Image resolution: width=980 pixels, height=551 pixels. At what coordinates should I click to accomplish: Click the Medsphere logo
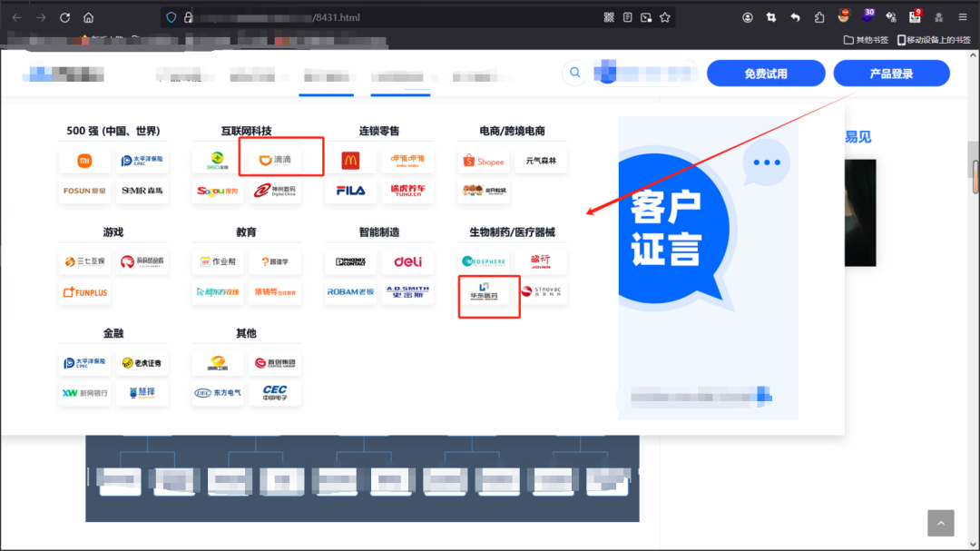click(x=484, y=261)
